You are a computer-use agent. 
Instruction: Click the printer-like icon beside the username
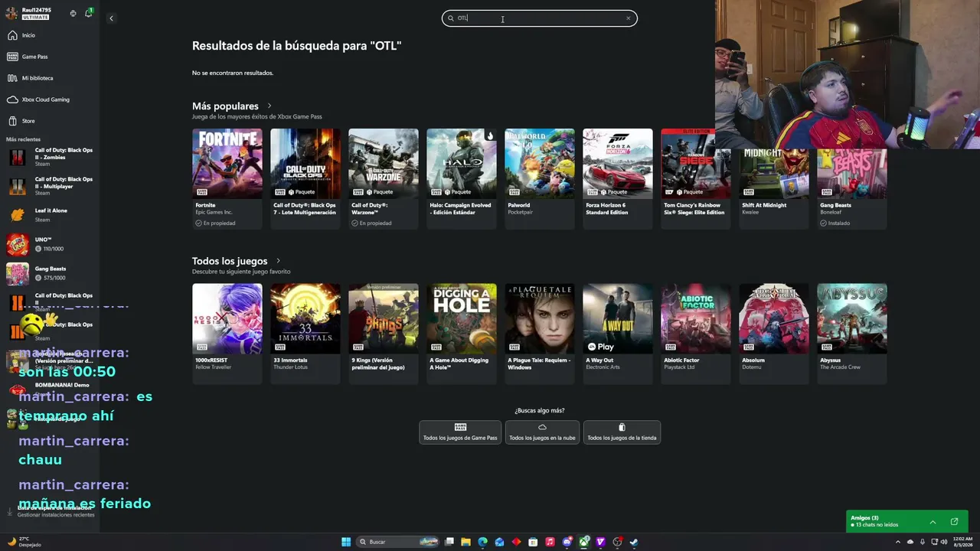[73, 13]
